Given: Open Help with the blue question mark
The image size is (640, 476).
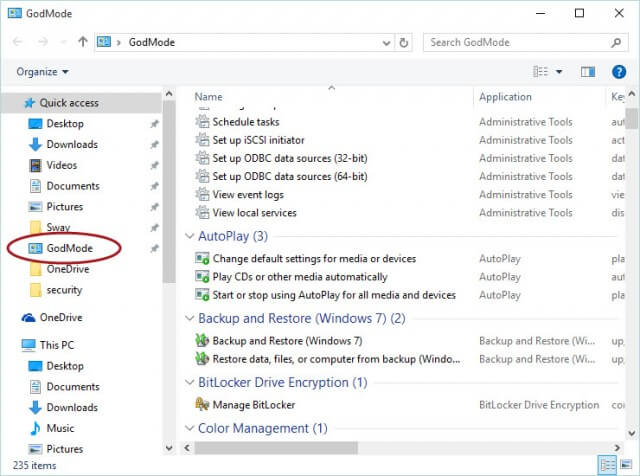Looking at the screenshot, I should [x=619, y=72].
